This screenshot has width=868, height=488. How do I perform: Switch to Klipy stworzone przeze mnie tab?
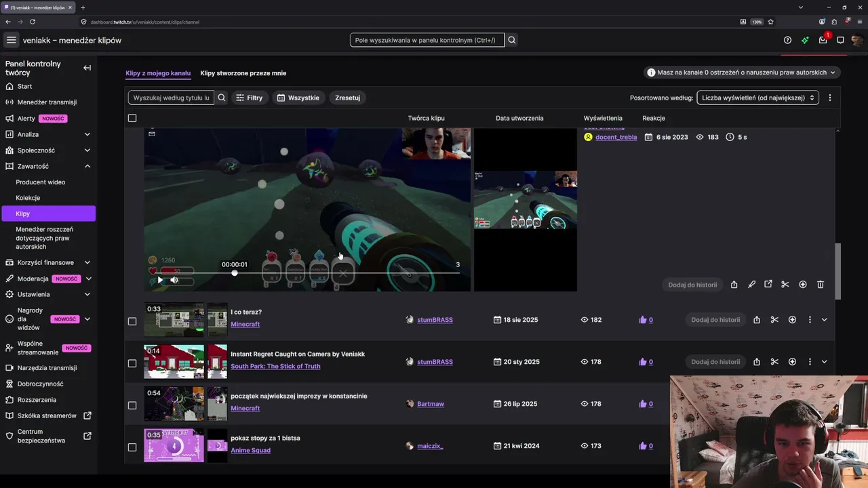(243, 73)
